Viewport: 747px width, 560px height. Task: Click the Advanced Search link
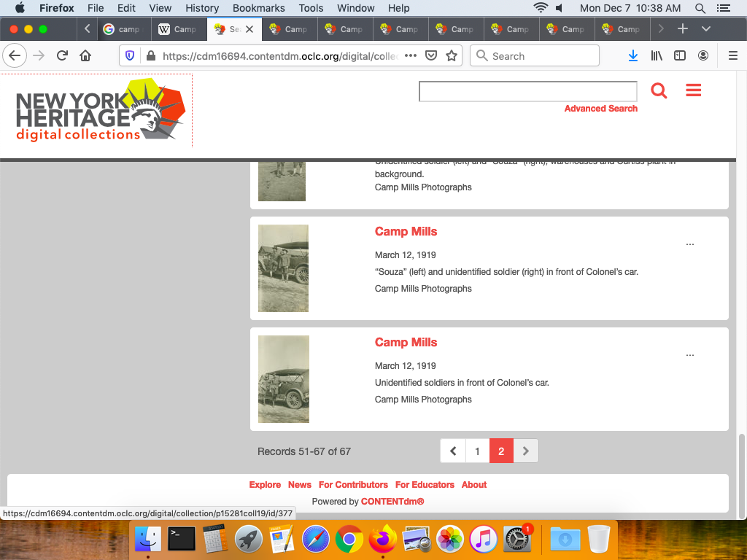pos(600,109)
